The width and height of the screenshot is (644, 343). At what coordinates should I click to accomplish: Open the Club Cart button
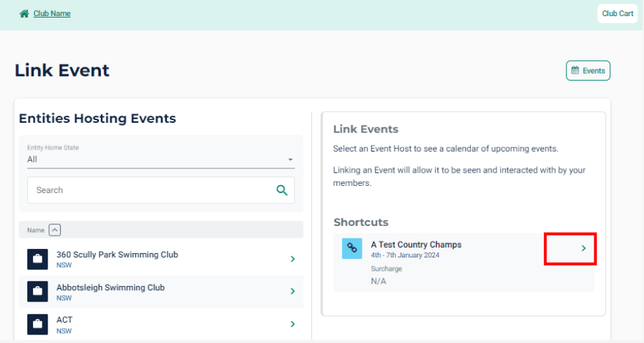[617, 13]
